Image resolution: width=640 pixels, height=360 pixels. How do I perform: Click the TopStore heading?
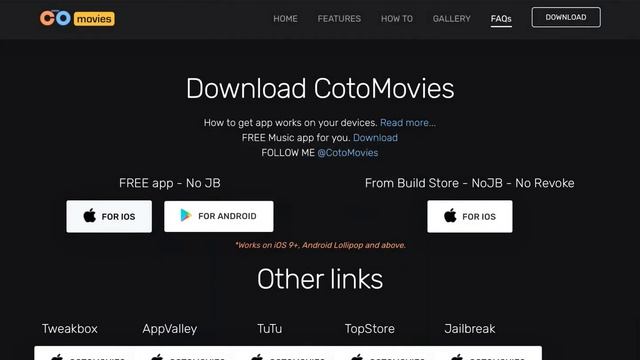370,329
